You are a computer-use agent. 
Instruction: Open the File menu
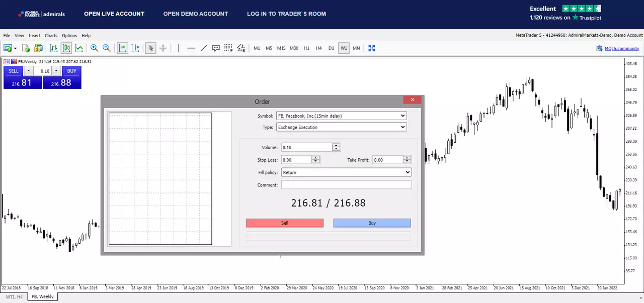7,36
